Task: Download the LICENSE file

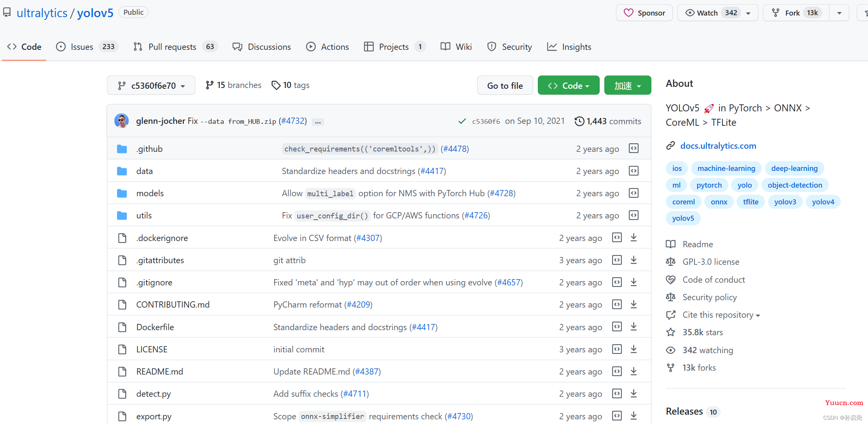Action: 633,349
